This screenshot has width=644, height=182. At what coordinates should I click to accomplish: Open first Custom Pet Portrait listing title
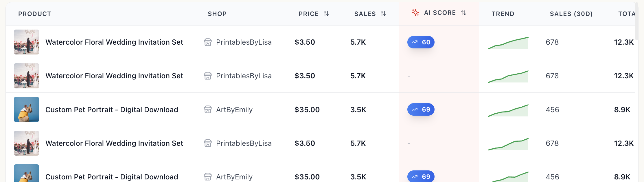111,110
